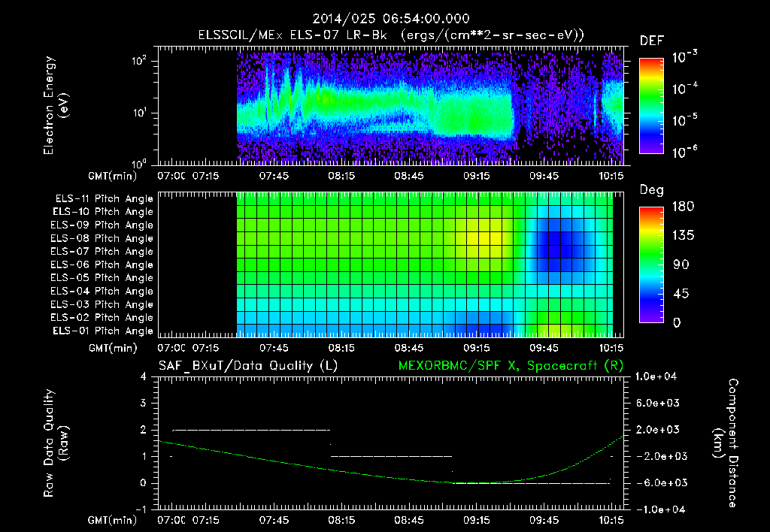
Task: Click the 09:45 tick on the pitch angle time axis
Action: (x=544, y=348)
